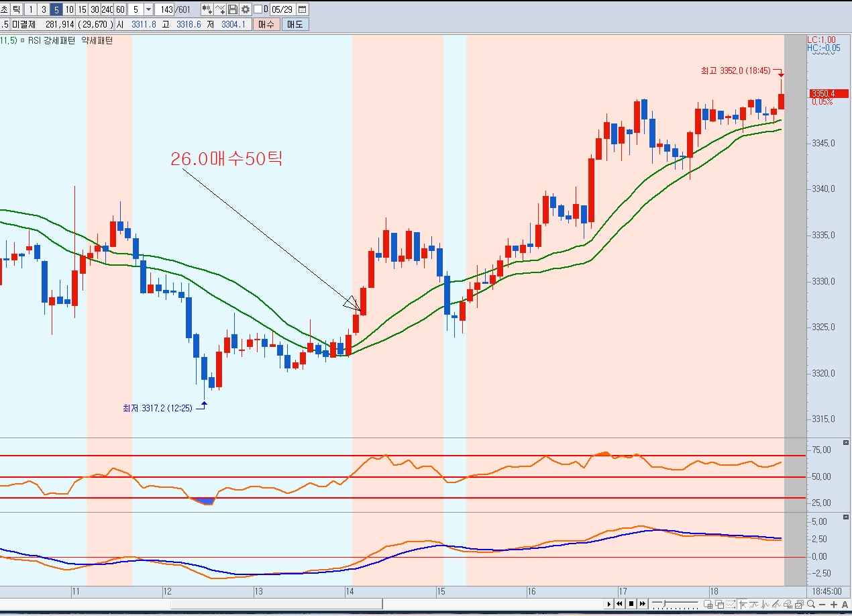Viewport: 852px width, 616px height.
Task: Click the chart image capture icon
Action: point(799,604)
